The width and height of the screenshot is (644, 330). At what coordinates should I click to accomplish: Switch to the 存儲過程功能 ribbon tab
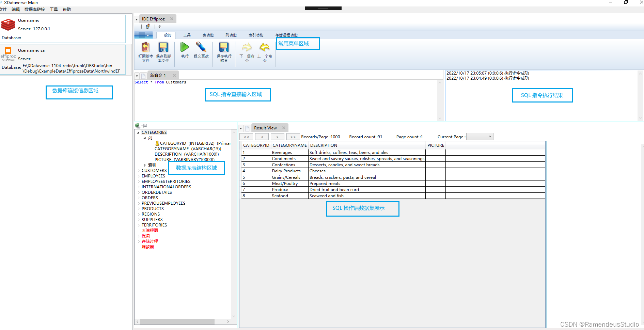(286, 35)
